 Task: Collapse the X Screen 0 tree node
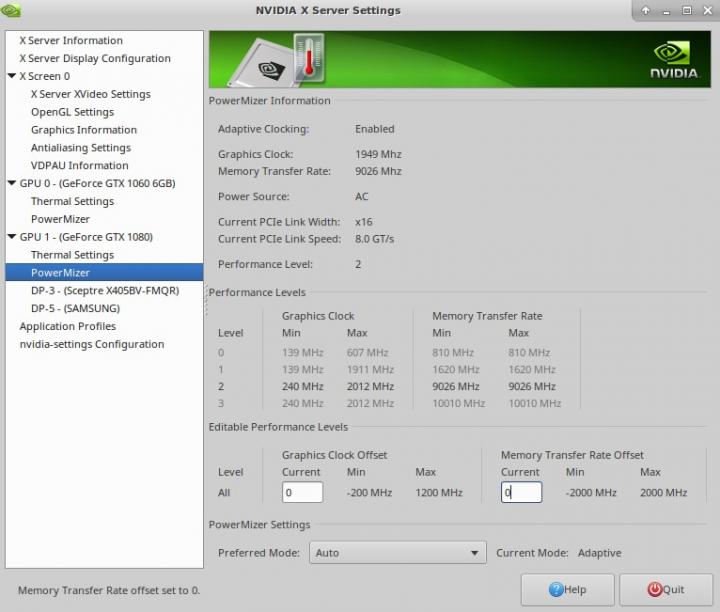(x=12, y=76)
